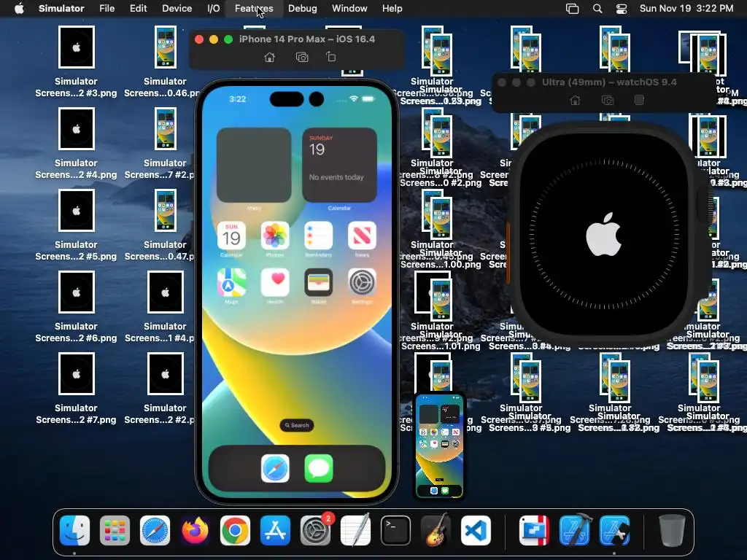Open Xcode hammer icon in the Dock

pyautogui.click(x=575, y=530)
